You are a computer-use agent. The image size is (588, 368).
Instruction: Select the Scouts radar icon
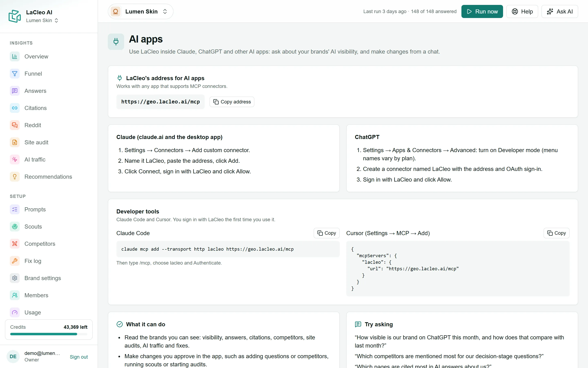14,227
